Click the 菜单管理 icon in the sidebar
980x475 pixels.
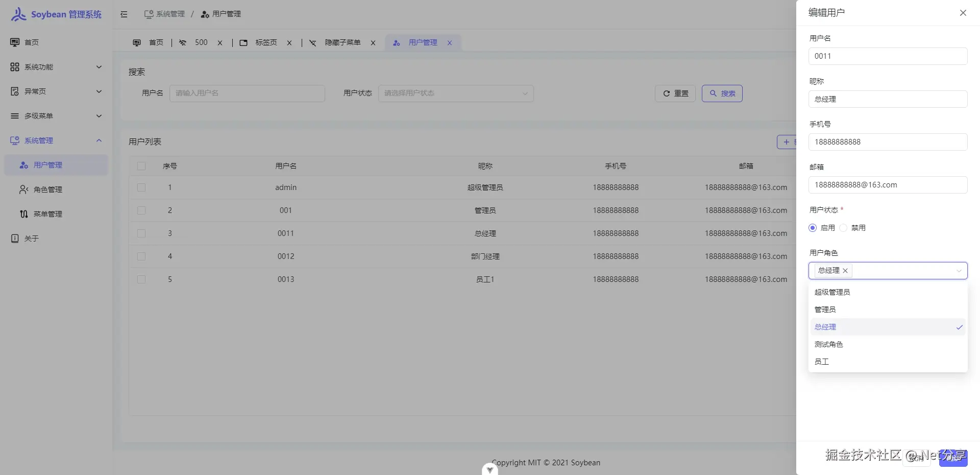click(24, 214)
